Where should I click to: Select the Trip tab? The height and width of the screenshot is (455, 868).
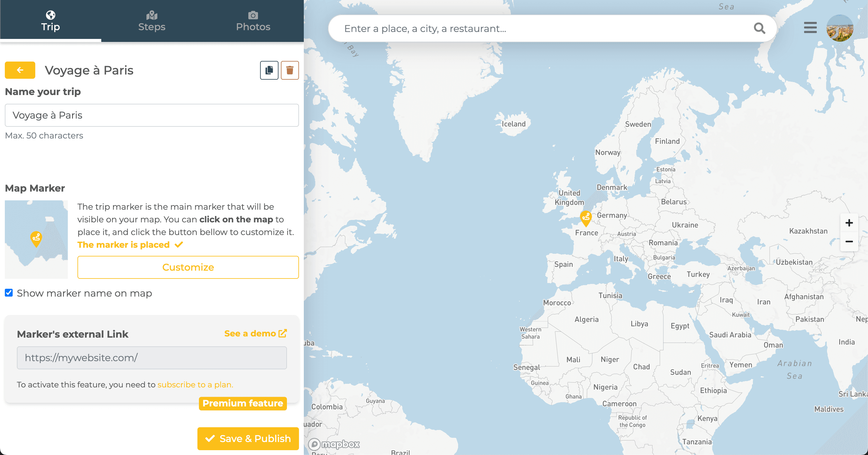[51, 21]
